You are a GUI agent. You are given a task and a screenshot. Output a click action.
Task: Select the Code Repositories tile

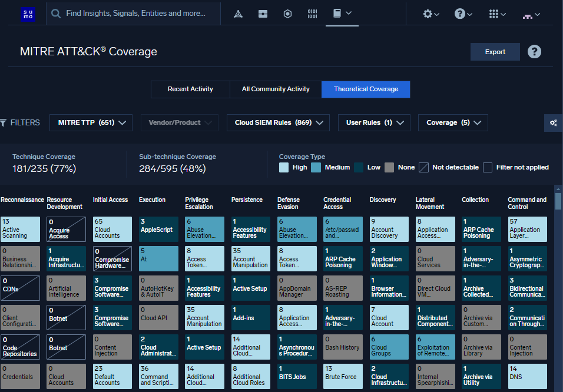(20, 347)
